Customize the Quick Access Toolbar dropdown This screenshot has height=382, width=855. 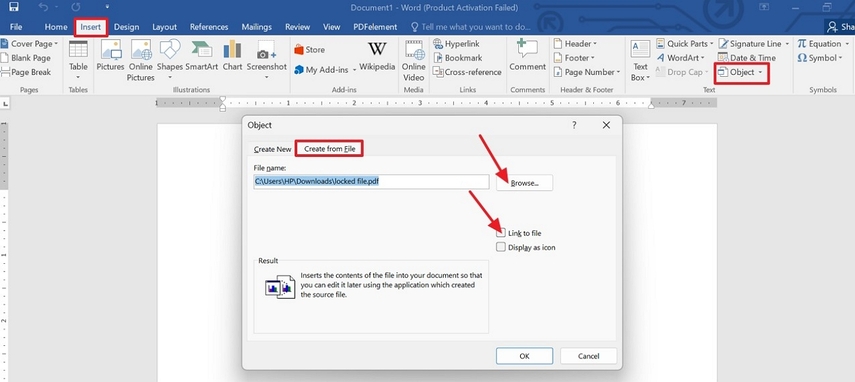pyautogui.click(x=107, y=8)
